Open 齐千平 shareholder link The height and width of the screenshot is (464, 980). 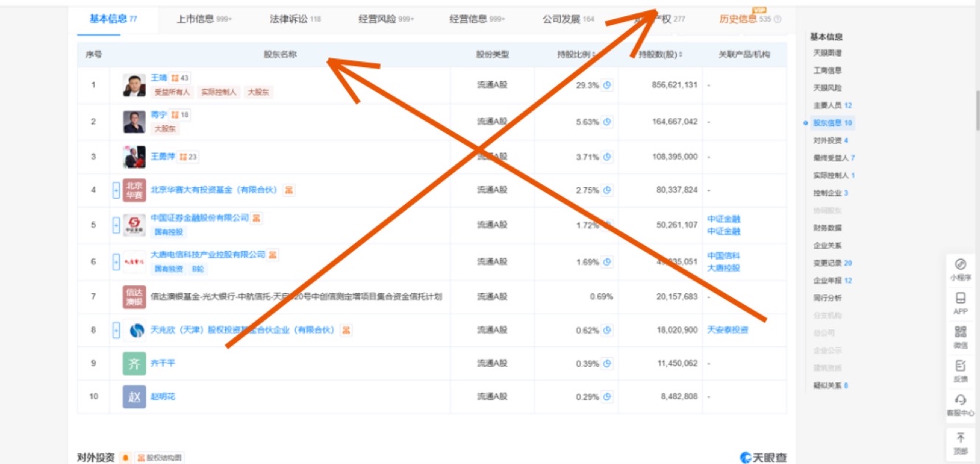point(163,364)
